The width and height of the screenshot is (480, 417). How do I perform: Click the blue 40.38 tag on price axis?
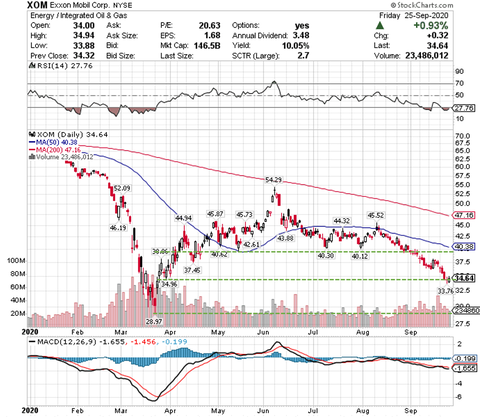click(464, 247)
